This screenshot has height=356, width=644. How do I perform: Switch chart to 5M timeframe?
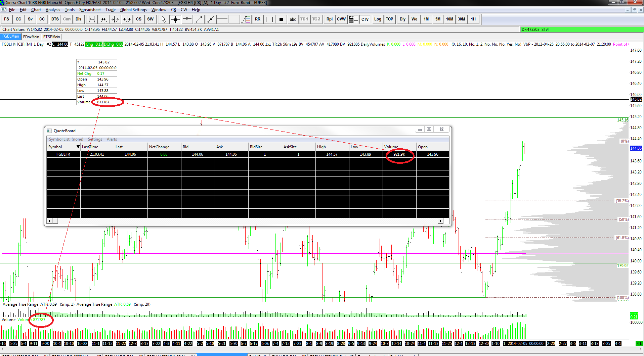[438, 19]
